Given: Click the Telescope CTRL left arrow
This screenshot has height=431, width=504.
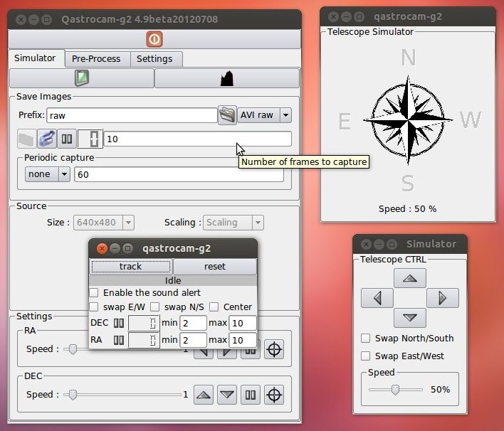Looking at the screenshot, I should point(377,298).
